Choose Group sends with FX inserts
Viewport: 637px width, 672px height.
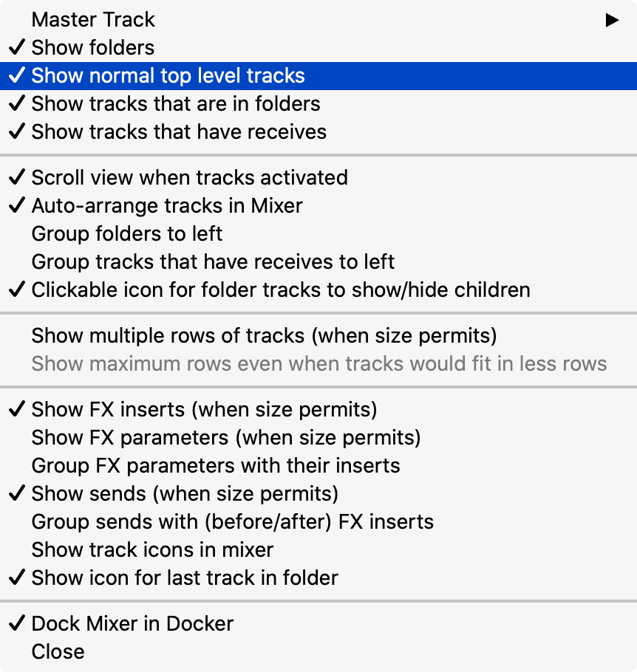[233, 522]
